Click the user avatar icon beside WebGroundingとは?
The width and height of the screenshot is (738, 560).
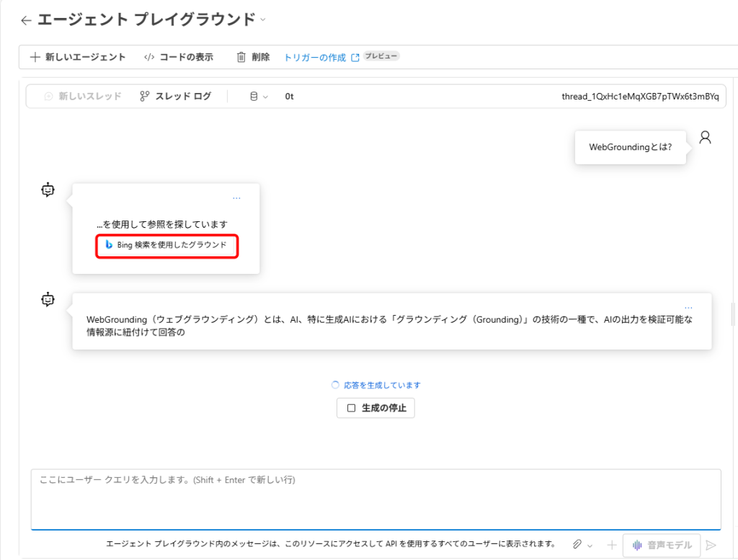pyautogui.click(x=705, y=138)
